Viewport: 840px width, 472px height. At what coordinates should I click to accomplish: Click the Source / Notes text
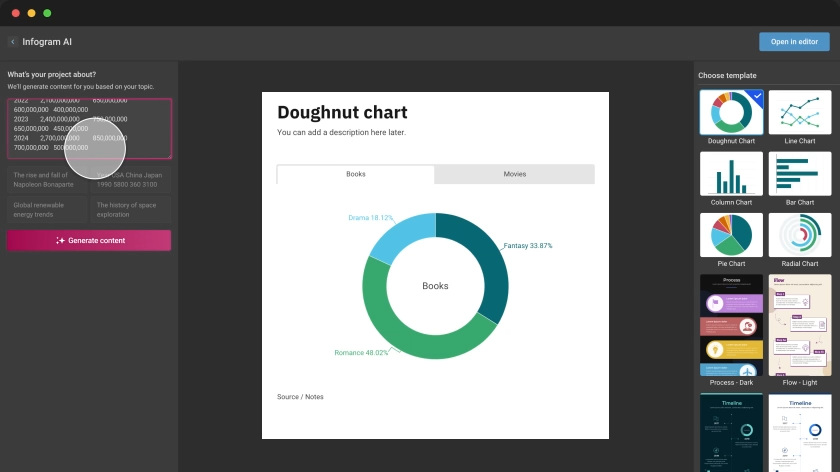pyautogui.click(x=300, y=397)
